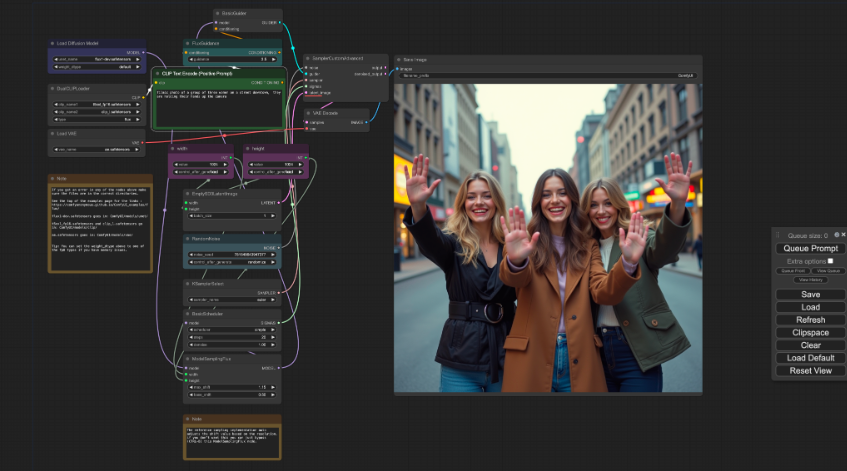The image size is (847, 471).
Task: Collapse the BasicScheduler node via its dot
Action: click(x=187, y=314)
